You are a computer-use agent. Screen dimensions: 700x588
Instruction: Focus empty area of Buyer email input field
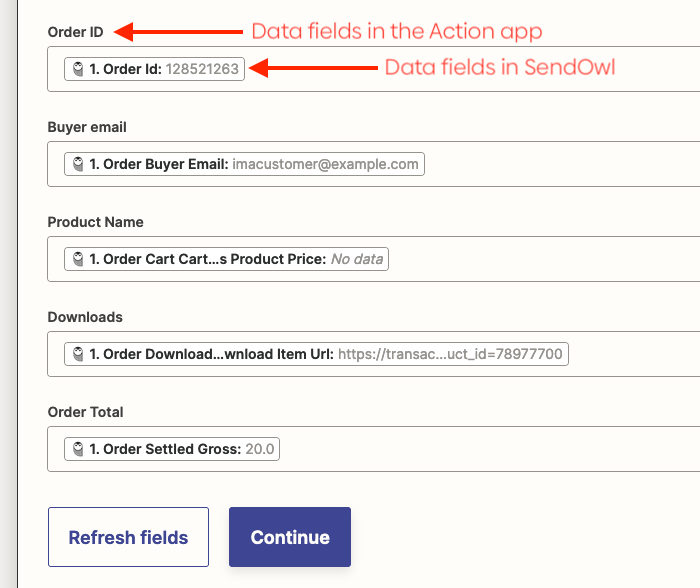click(x=560, y=164)
